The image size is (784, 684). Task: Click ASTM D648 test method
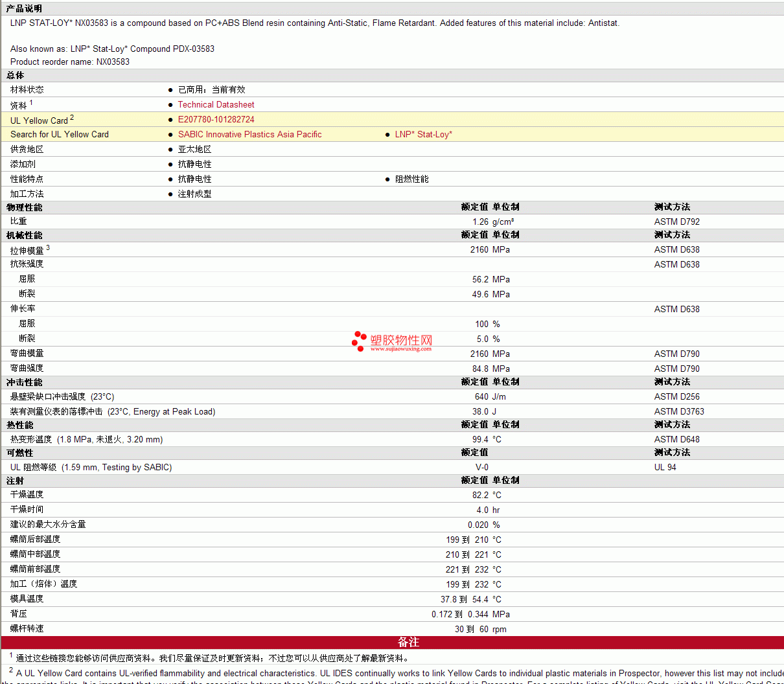(676, 439)
